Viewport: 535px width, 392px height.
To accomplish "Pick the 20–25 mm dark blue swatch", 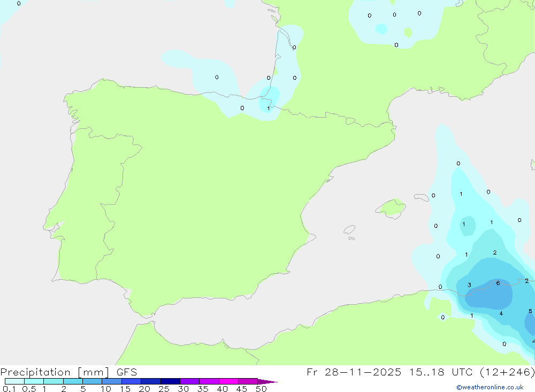I will coord(150,381).
